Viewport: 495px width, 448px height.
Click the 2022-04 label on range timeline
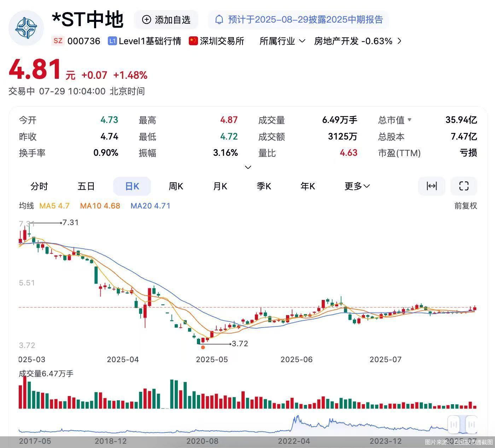click(294, 441)
